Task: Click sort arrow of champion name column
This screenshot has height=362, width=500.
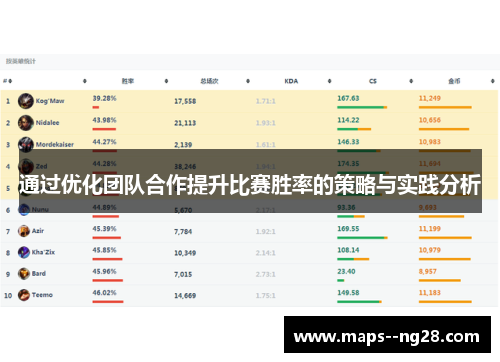Action: (x=85, y=81)
